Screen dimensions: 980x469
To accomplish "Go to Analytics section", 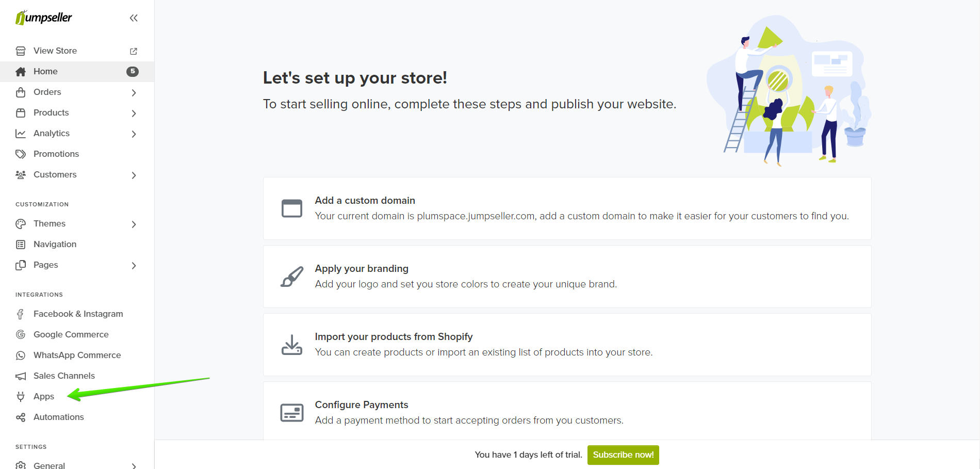I will [x=52, y=134].
